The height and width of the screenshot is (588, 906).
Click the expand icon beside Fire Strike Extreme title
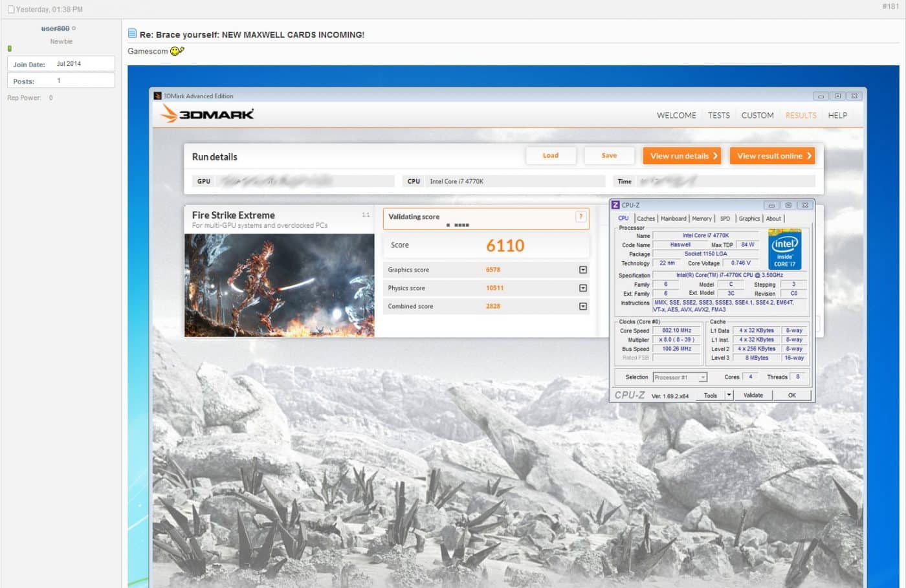pos(366,215)
